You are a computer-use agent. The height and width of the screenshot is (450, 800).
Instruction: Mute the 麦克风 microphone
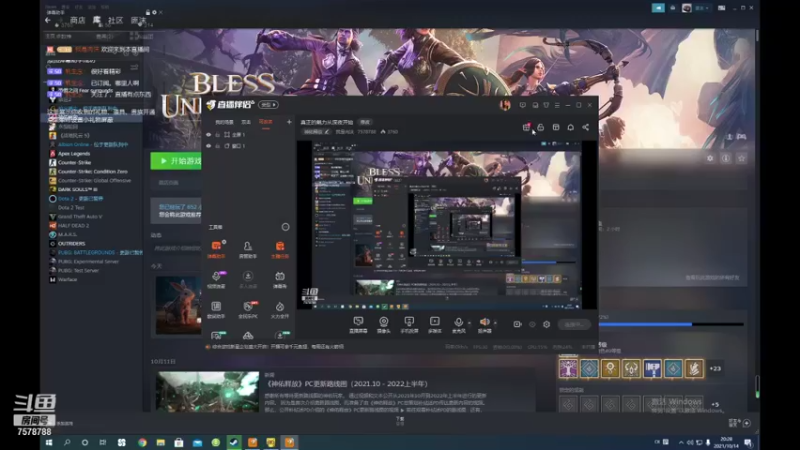coord(459,324)
